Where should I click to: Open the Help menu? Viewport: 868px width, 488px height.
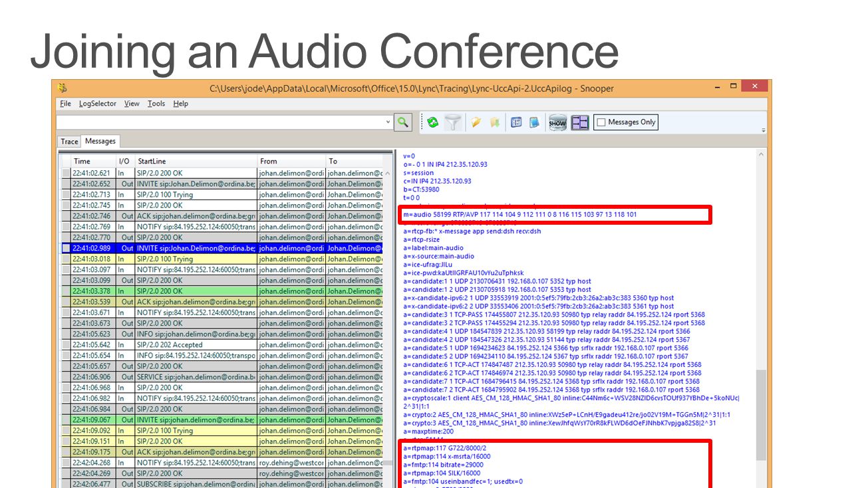(181, 104)
